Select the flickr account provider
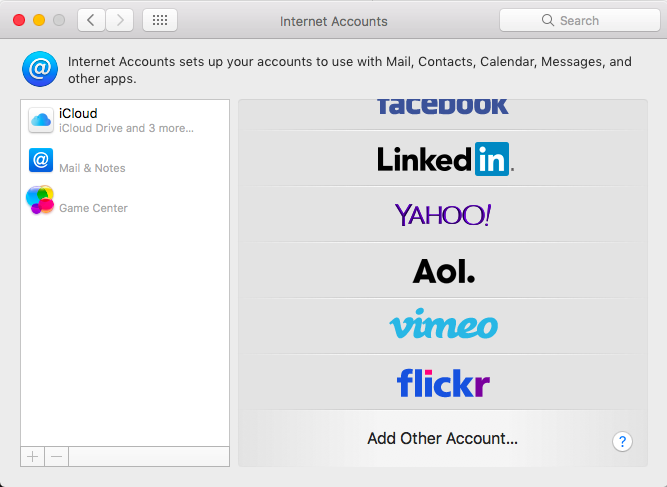This screenshot has width=667, height=487. point(443,382)
